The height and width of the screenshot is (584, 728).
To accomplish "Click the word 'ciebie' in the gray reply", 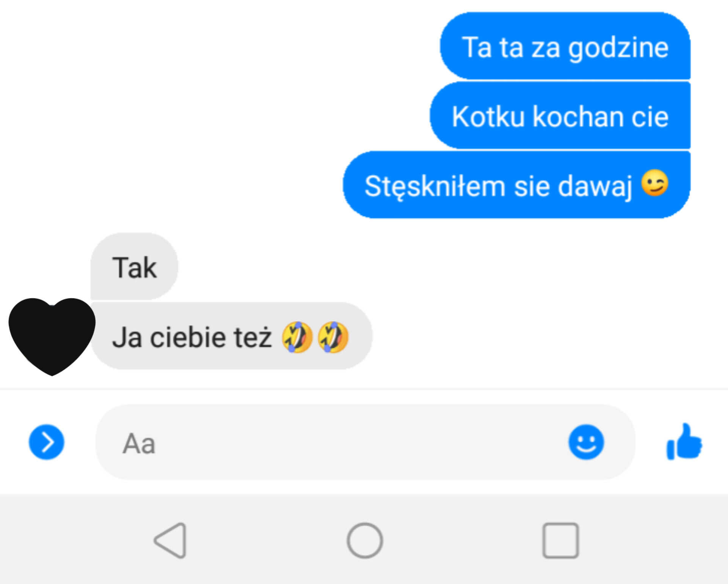I will [x=188, y=337].
